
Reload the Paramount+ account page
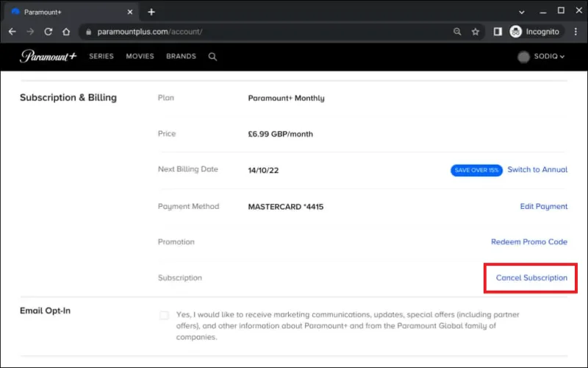coord(48,32)
